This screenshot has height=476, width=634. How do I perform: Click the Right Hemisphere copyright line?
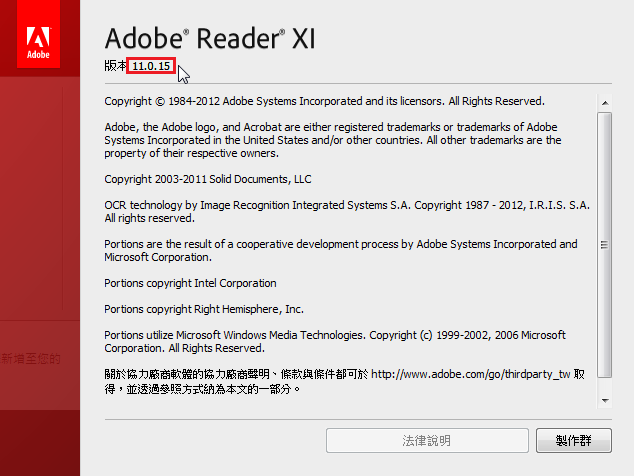(204, 309)
